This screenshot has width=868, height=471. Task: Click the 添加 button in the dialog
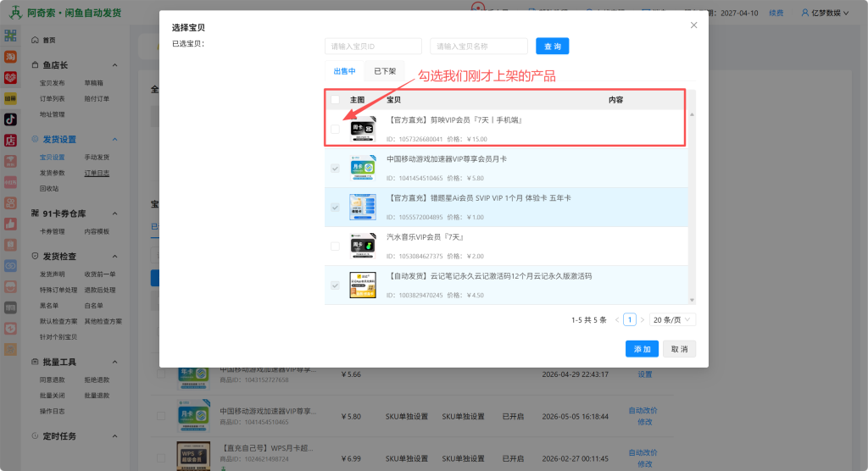[x=643, y=349]
